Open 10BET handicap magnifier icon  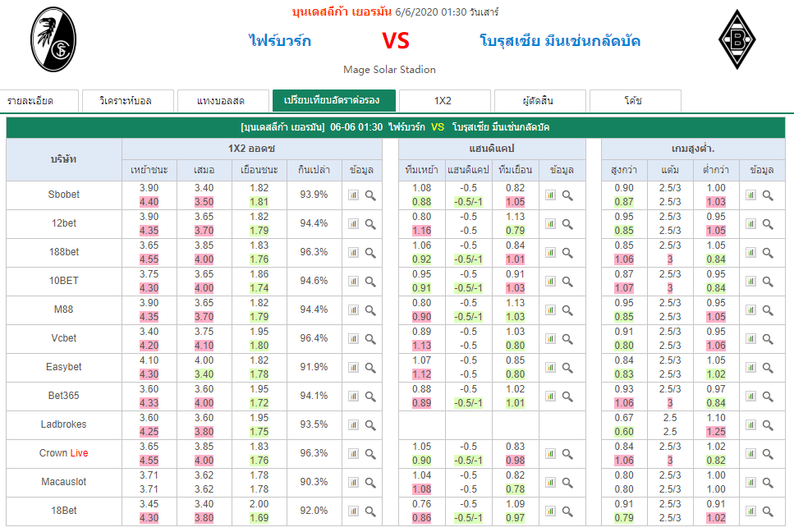coord(567,282)
